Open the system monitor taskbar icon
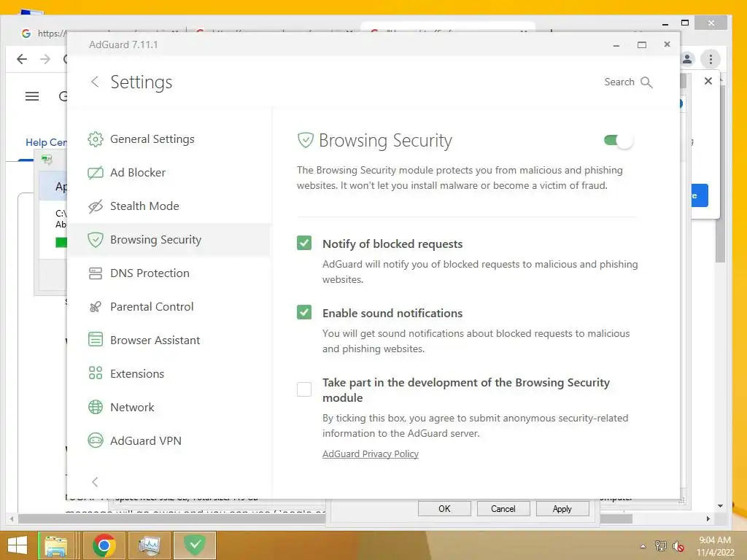 [149, 545]
